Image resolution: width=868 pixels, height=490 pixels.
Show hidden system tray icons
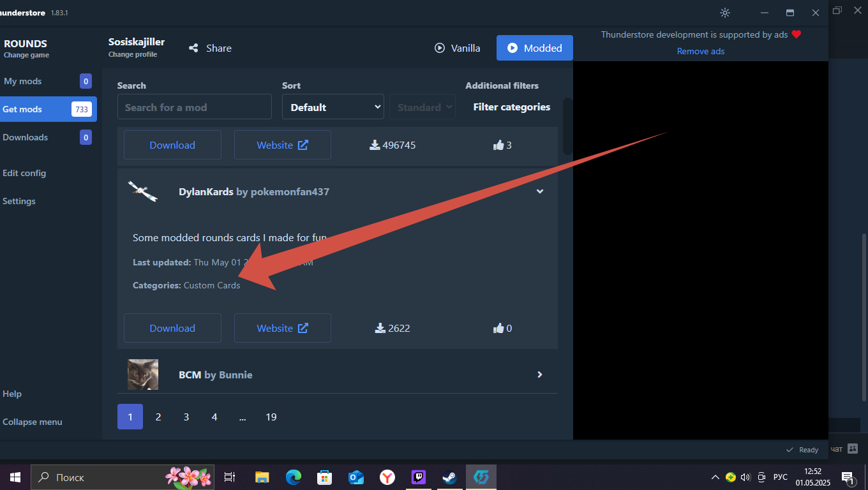click(x=715, y=477)
